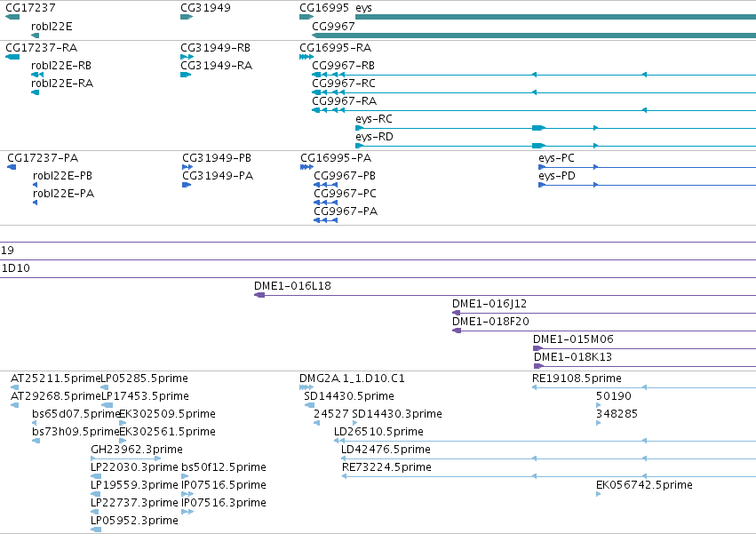Viewport: 756px width, 534px height.
Task: Click the CG31949 gene label
Action: click(205, 8)
